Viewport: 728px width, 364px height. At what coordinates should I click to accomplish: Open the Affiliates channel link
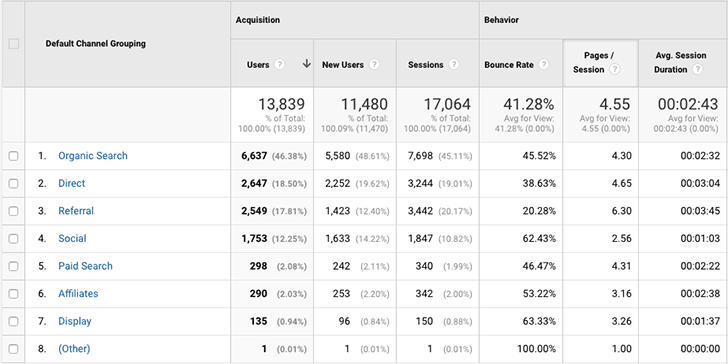click(78, 293)
